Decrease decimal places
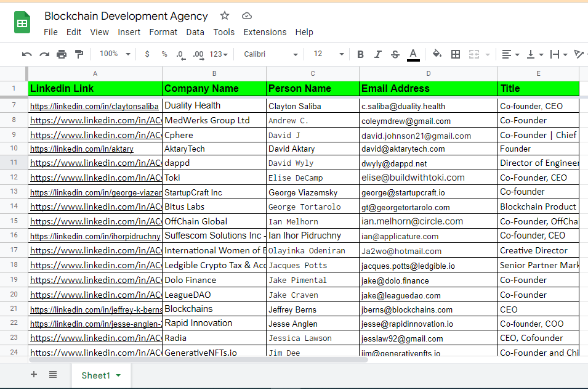 coord(181,55)
